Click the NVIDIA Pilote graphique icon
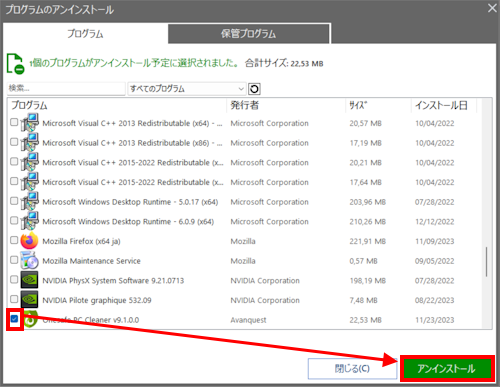 pos(30,300)
